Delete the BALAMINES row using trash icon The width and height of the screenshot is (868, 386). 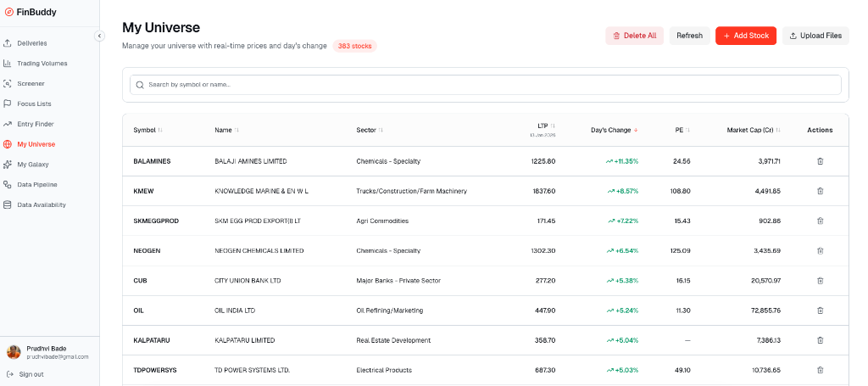pyautogui.click(x=820, y=161)
